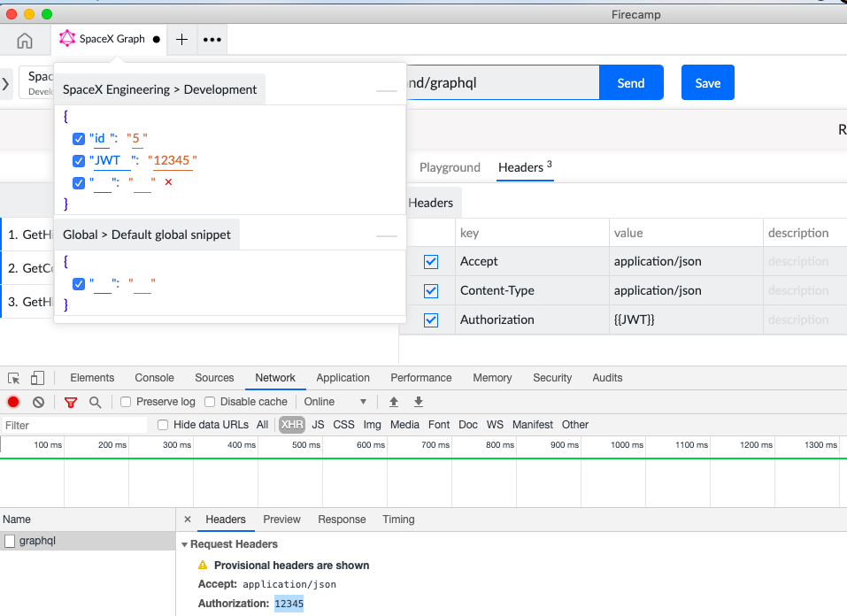Screen dimensions: 847x616
Task: Click the description cell for Accept header
Action: (x=805, y=261)
